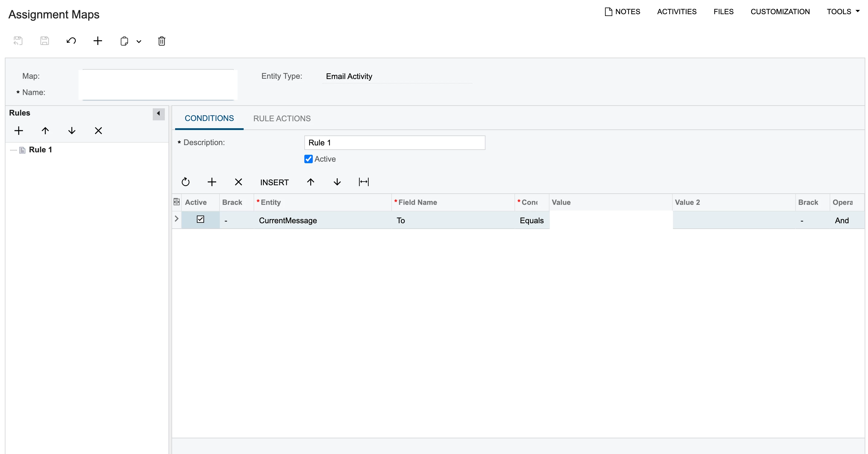Viewport: 868px width, 454px height.
Task: Refresh the conditions grid
Action: click(186, 182)
